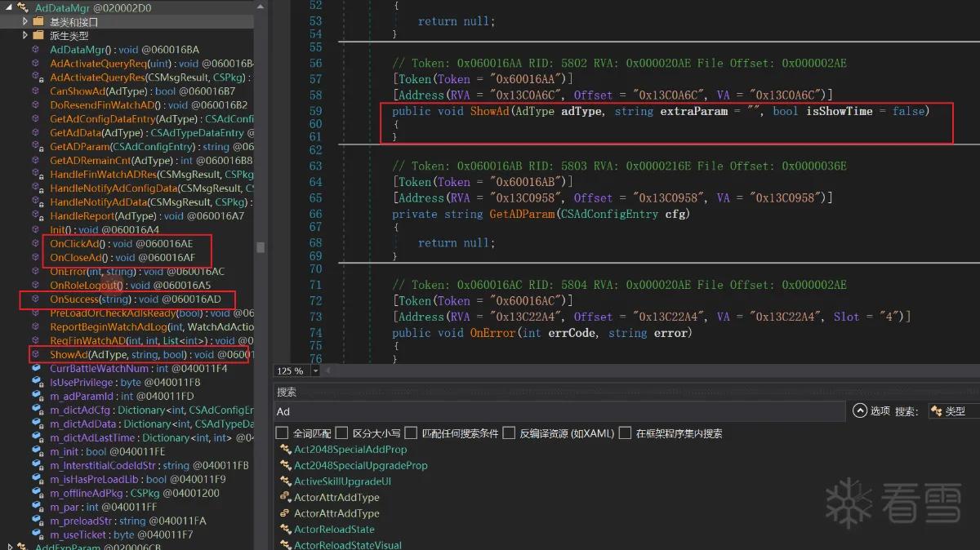Click OnError method name on line 74

[x=492, y=332]
